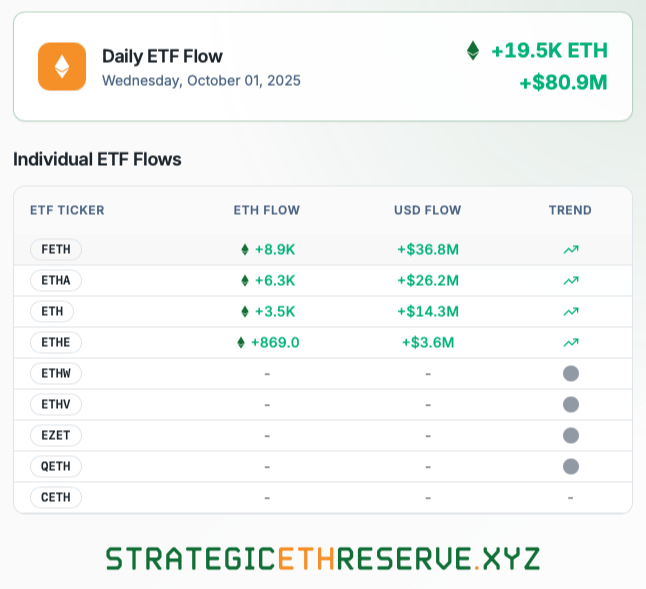This screenshot has height=589, width=646.
Task: Click the TREND column header
Action: pyautogui.click(x=570, y=210)
